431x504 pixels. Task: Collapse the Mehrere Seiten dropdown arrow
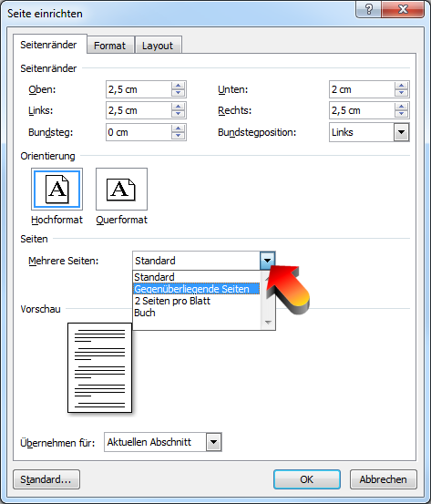tap(267, 261)
